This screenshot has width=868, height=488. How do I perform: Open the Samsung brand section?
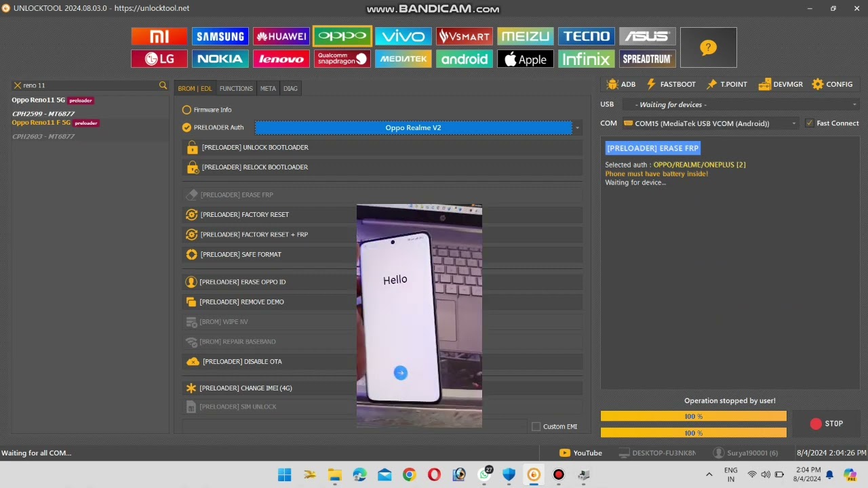[220, 36]
